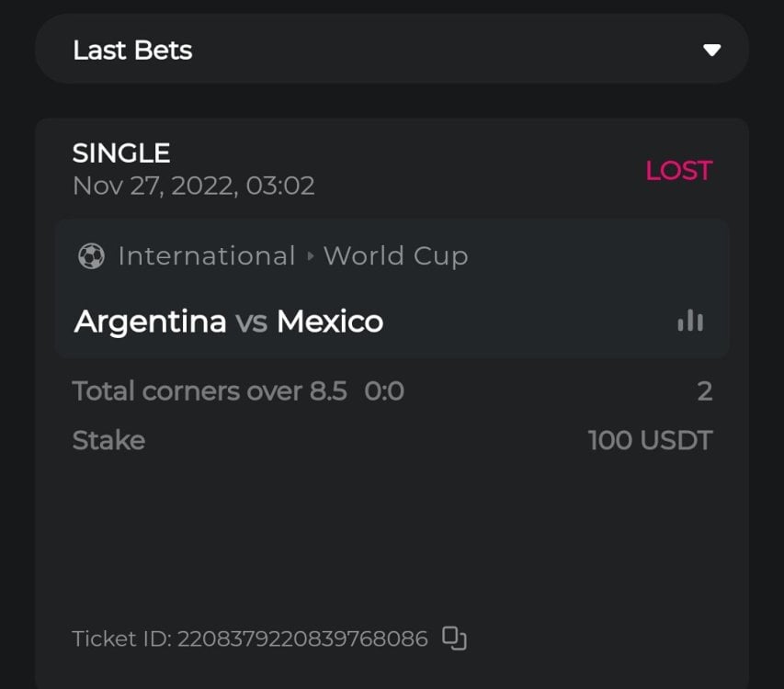Image resolution: width=784 pixels, height=689 pixels.
Task: Copy the Ticket ID with the copy icon
Action: pyautogui.click(x=455, y=638)
